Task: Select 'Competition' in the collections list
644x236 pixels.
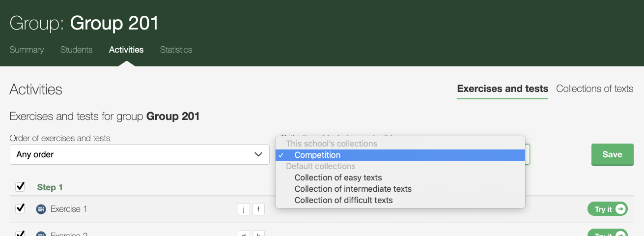Action: tap(317, 155)
